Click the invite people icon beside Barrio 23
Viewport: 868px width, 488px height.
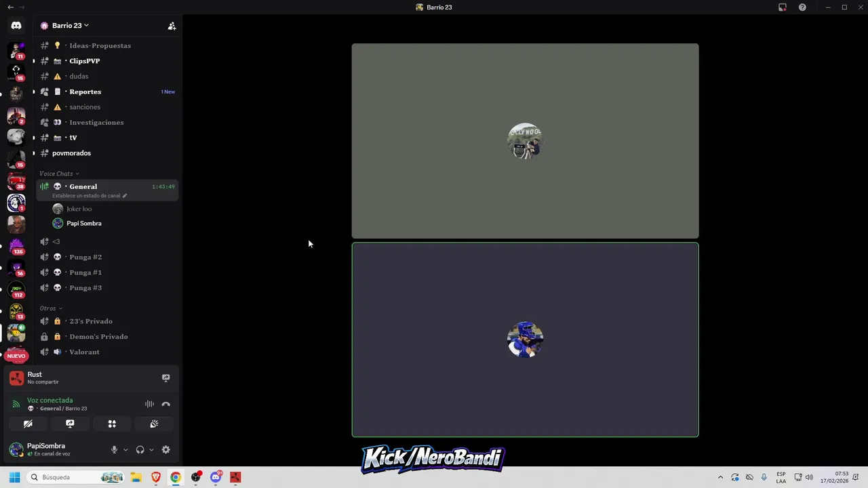click(172, 26)
